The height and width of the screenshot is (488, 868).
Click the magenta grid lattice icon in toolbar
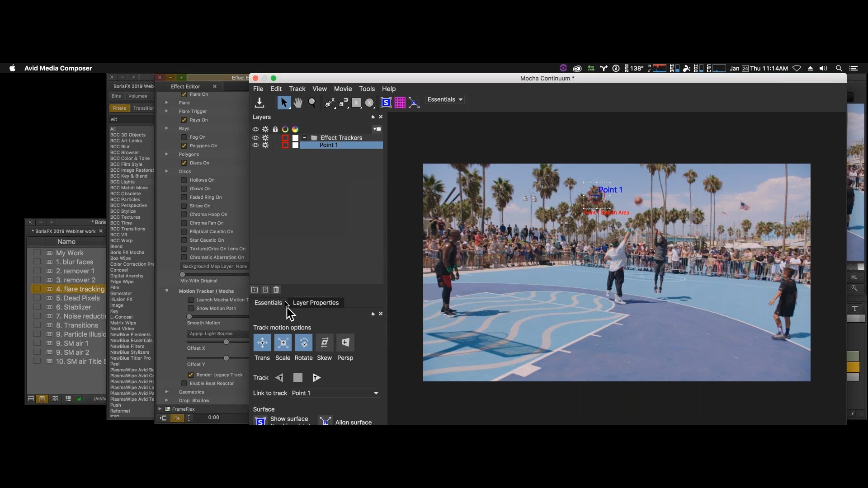tap(400, 103)
